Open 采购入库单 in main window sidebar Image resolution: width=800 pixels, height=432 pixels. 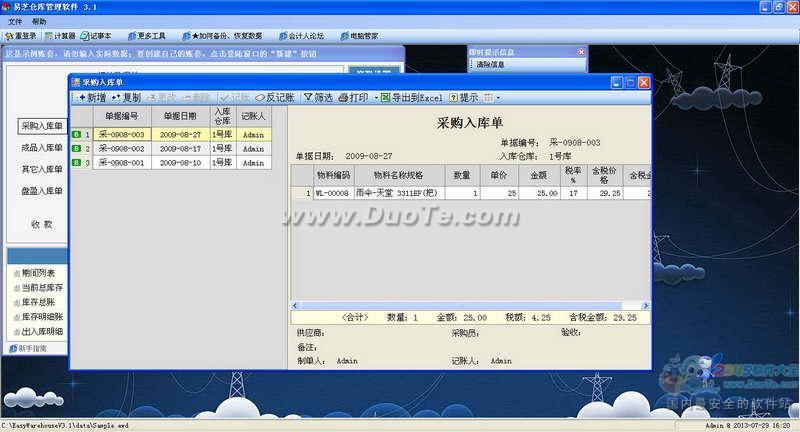tap(42, 126)
